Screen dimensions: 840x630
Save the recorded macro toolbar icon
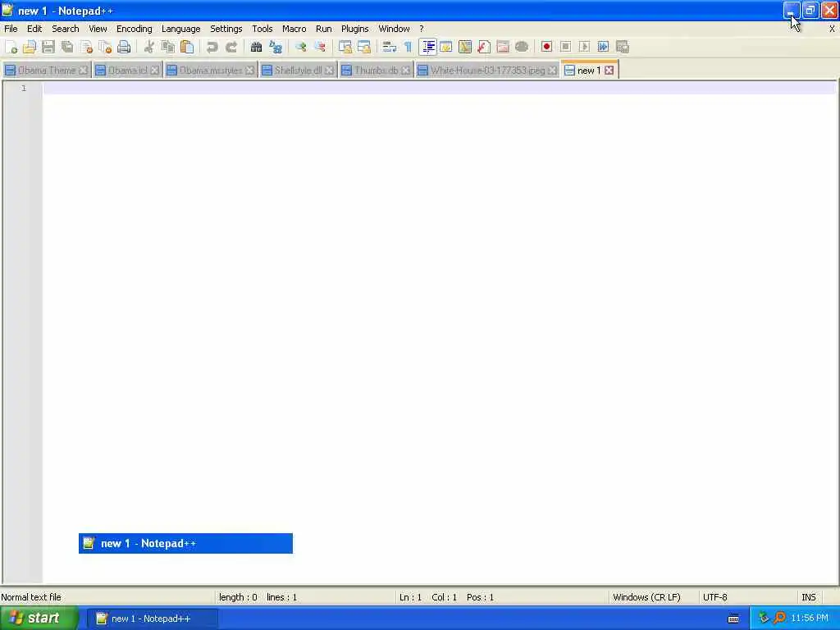[x=623, y=47]
